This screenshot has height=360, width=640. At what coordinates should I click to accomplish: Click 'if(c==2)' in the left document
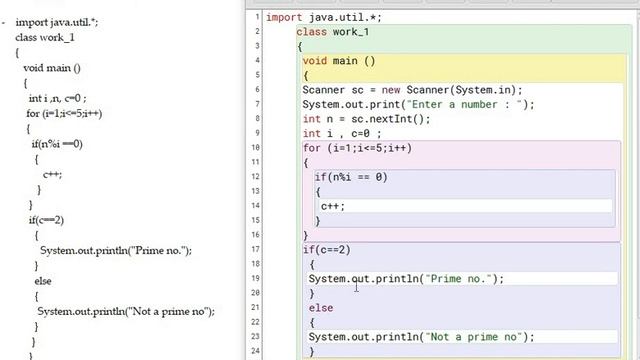[46, 220]
